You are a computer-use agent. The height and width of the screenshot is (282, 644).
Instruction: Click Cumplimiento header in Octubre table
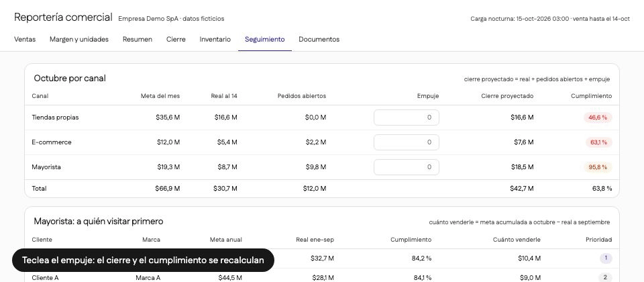click(592, 96)
